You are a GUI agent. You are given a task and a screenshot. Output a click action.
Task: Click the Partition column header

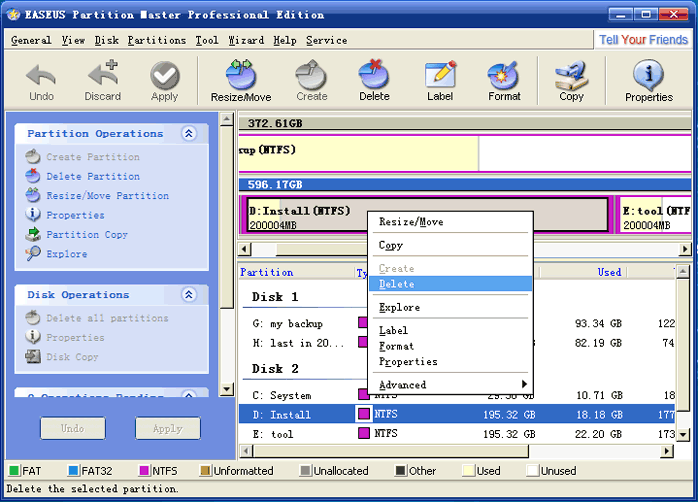click(296, 272)
